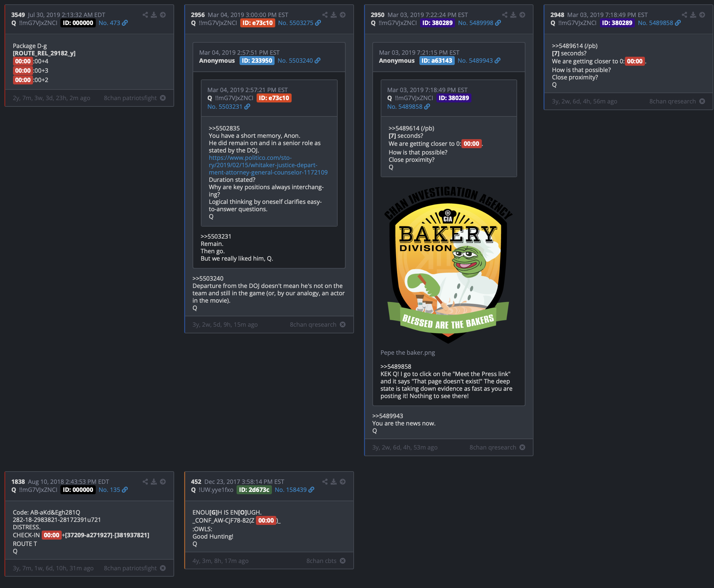Image resolution: width=714 pixels, height=588 pixels.
Task: Download post 2956 via download icon
Action: tap(334, 15)
